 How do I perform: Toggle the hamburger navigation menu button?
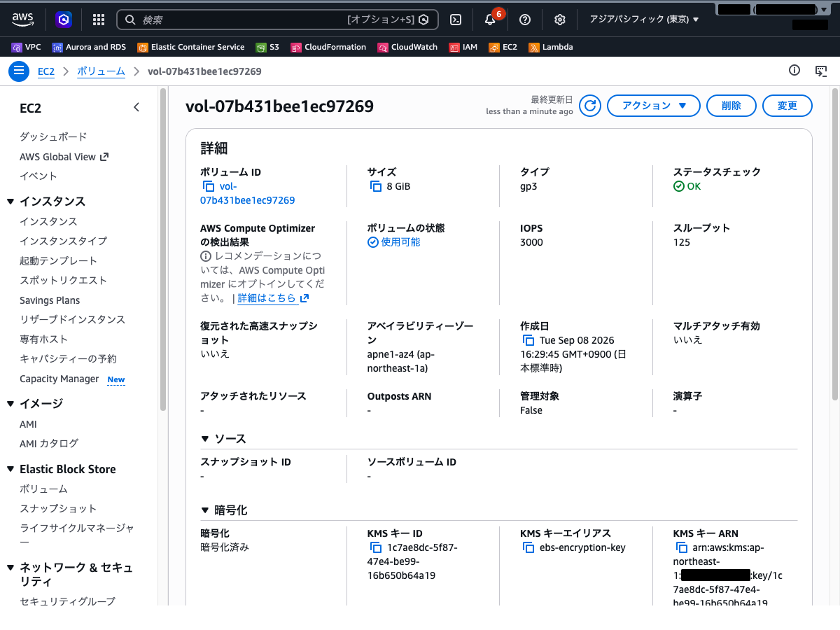click(x=19, y=71)
